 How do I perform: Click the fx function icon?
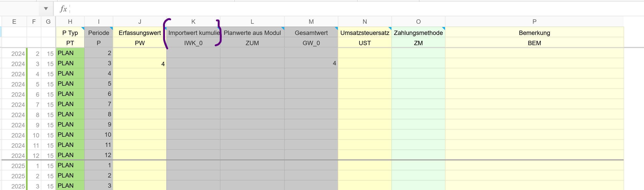63,9
